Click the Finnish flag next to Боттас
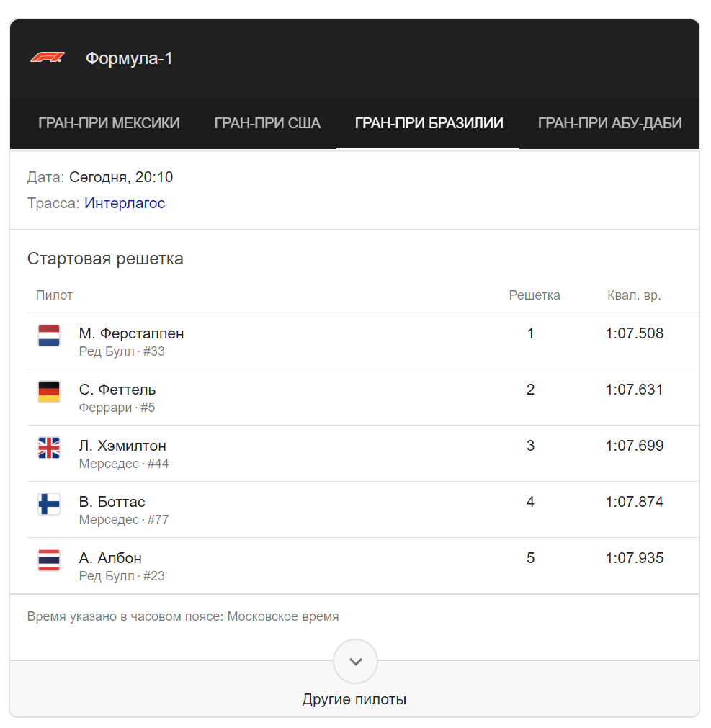This screenshot has height=728, width=711. coord(49,504)
